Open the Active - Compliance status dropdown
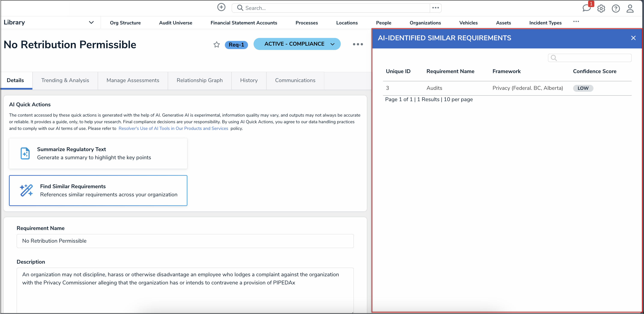This screenshot has height=314, width=644. (x=297, y=44)
